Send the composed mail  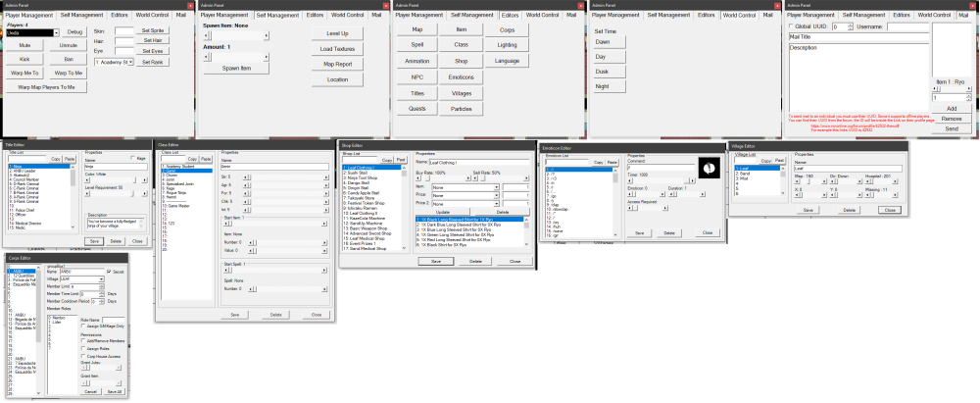pos(951,128)
